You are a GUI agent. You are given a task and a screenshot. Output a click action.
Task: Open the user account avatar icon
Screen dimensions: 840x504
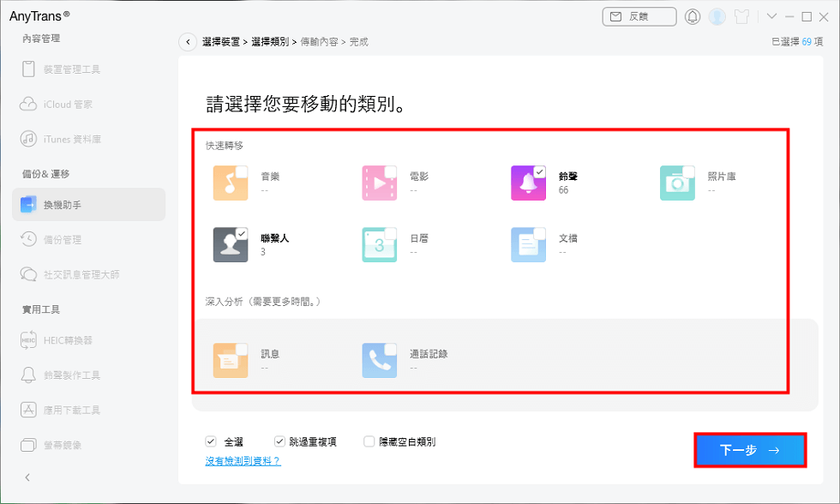click(717, 16)
